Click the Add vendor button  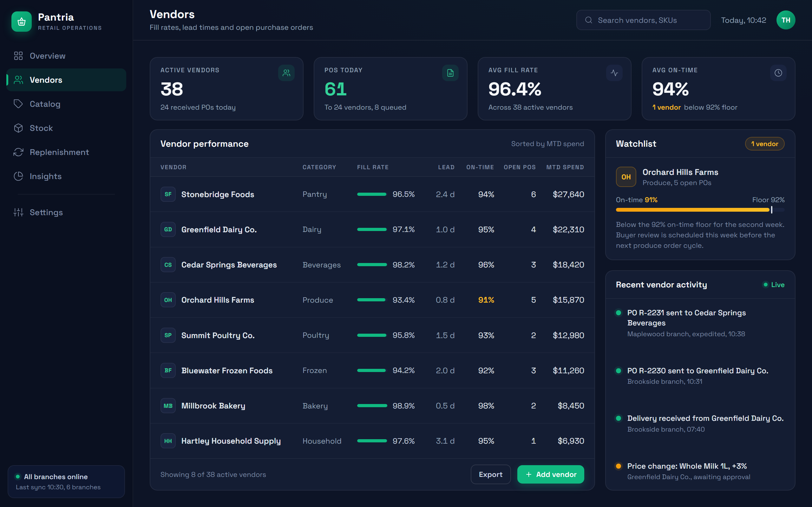551,474
